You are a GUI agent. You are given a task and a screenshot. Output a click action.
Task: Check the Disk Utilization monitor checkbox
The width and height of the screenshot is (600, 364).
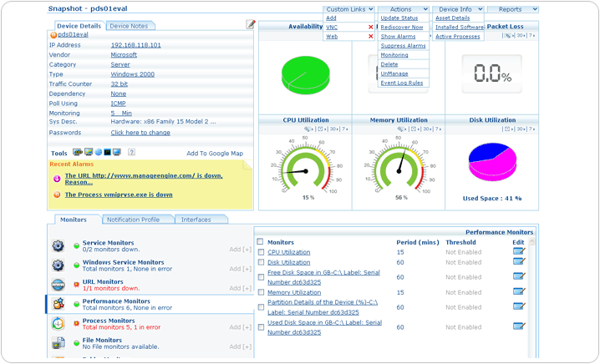261,262
